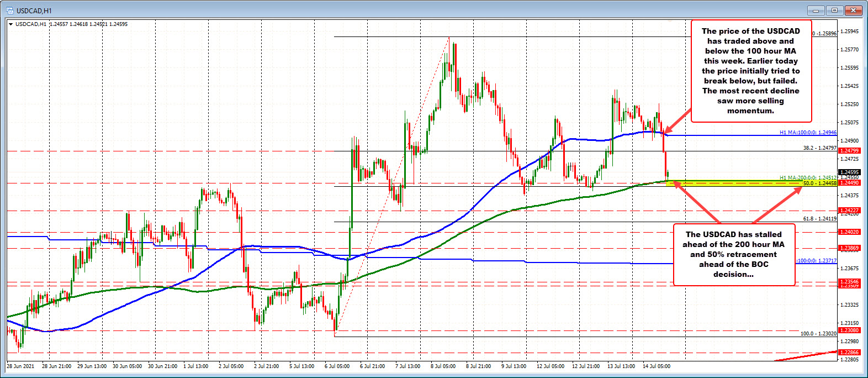Screen dimensions: 868x378
Task: Maximize the USDCAD chart window
Action: [834, 10]
